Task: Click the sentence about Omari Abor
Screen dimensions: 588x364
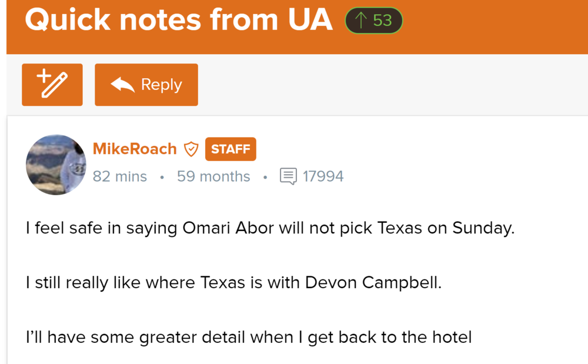Action: point(270,228)
